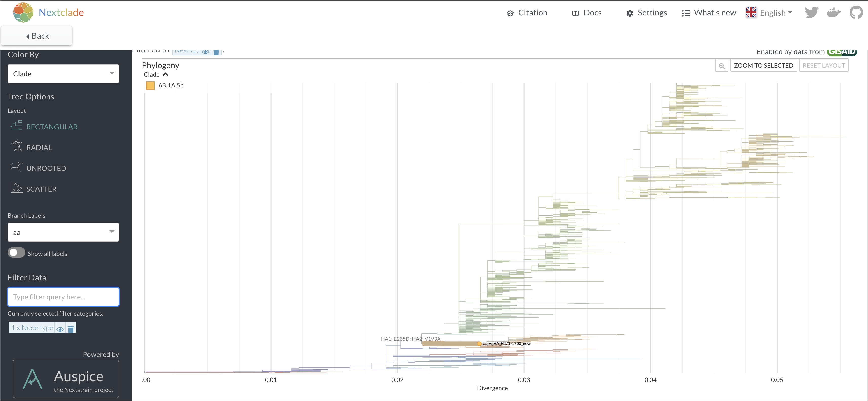Viewport: 868px width, 401px height.
Task: Click the magnifier icon beside Zoom to Selected
Action: pos(721,66)
